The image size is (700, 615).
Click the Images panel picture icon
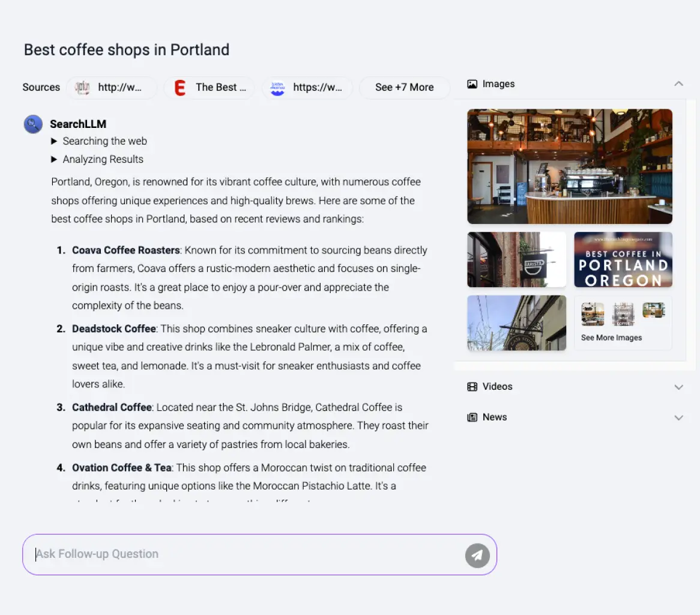[x=472, y=84]
